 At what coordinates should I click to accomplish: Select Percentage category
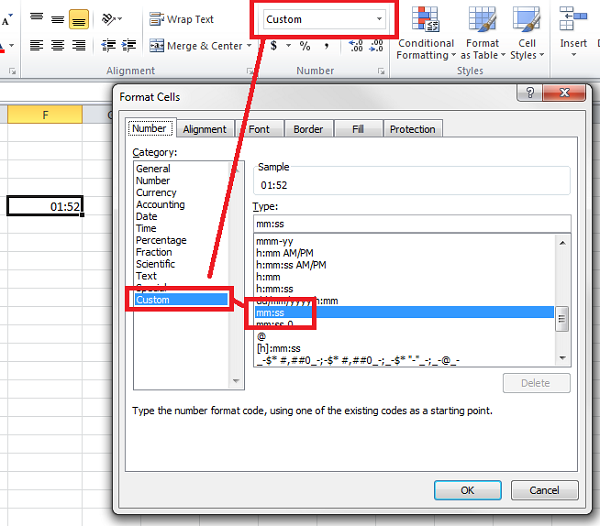[x=161, y=240]
